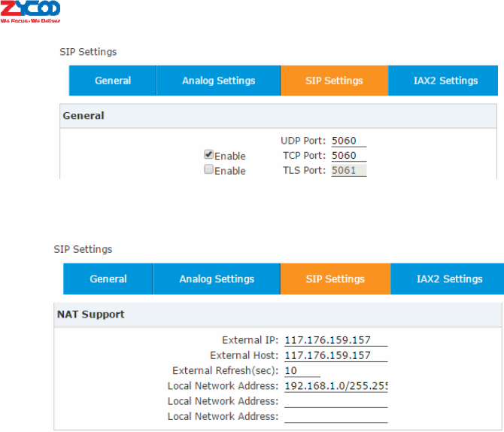Switch to Analog Settings in upper panel

pyautogui.click(x=218, y=81)
